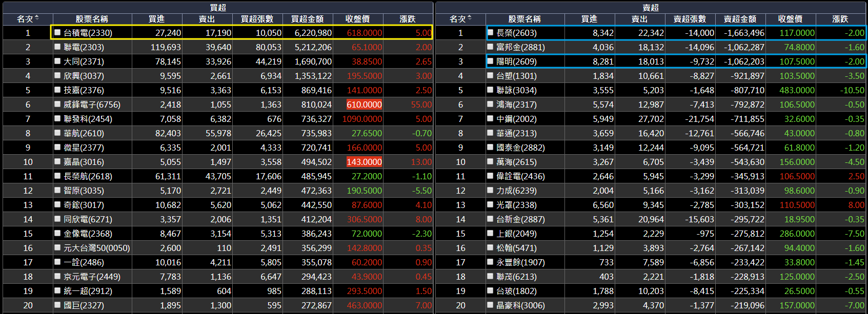
Task: Click 收盤價 header in 買超 table
Action: coord(358,19)
